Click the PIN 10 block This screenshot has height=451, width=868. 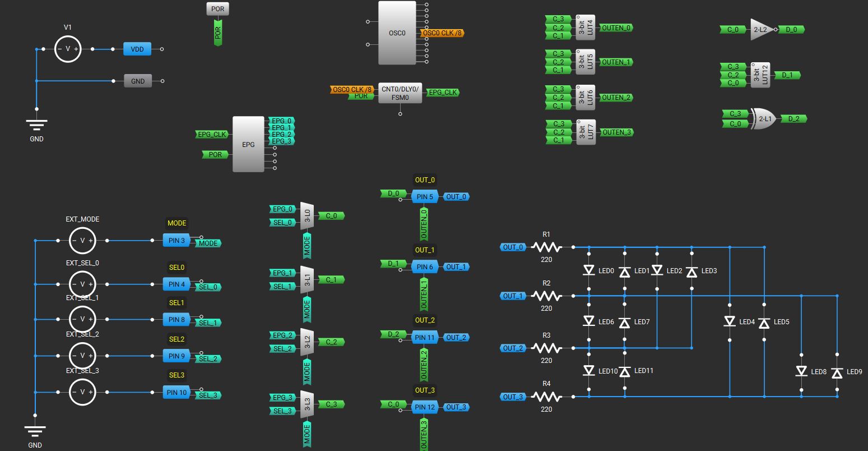tap(177, 393)
